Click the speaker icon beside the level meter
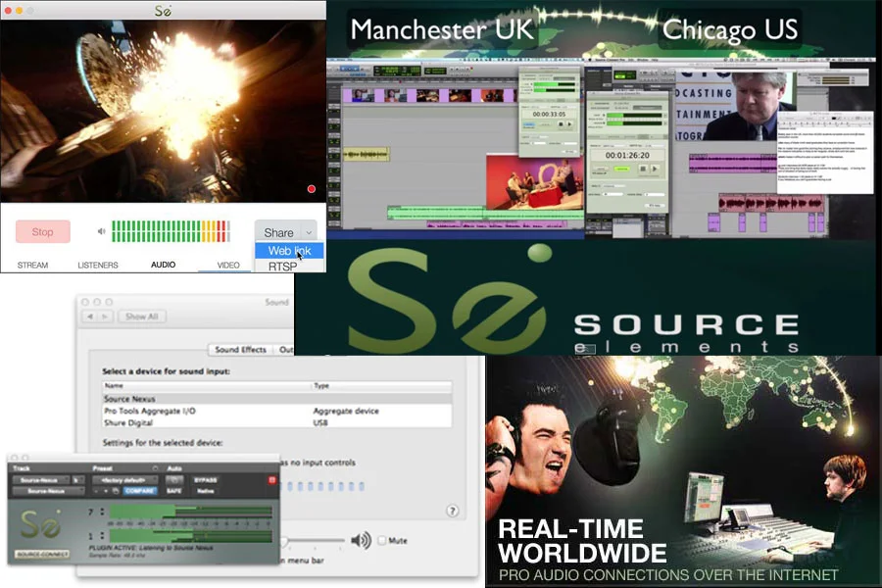This screenshot has width=882, height=588. point(101,231)
